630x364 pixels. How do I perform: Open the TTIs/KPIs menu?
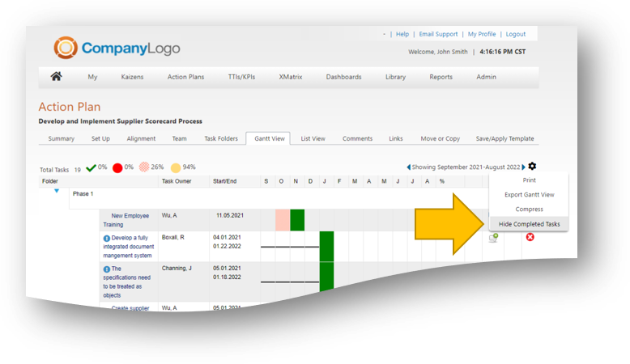241,77
